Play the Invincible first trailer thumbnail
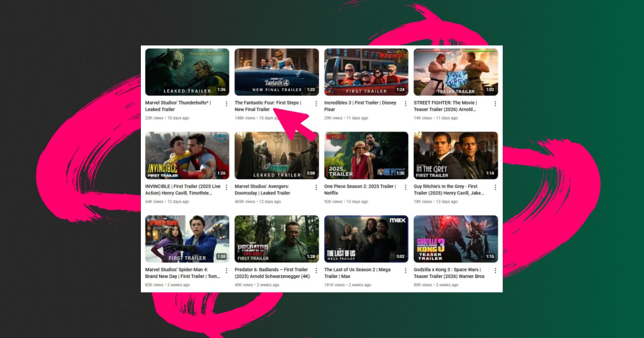 point(187,156)
